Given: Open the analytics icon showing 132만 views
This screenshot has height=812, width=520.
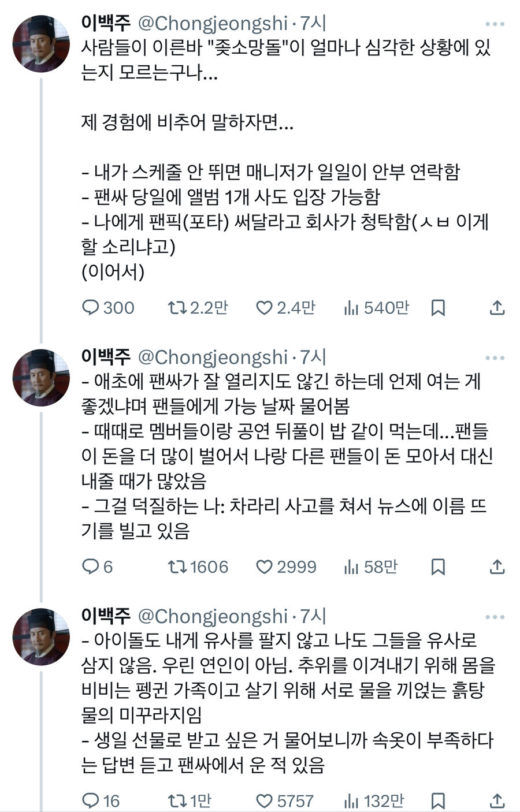Looking at the screenshot, I should point(351,801).
